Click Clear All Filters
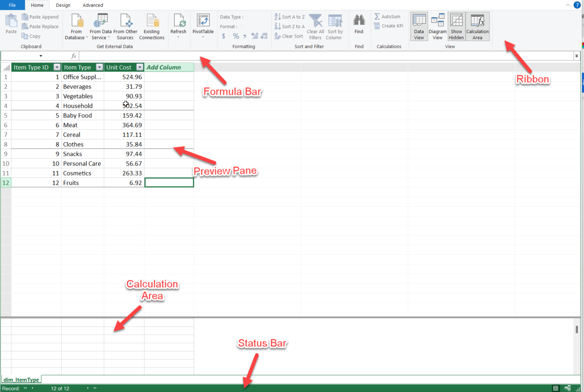This screenshot has width=584, height=392. click(x=315, y=26)
